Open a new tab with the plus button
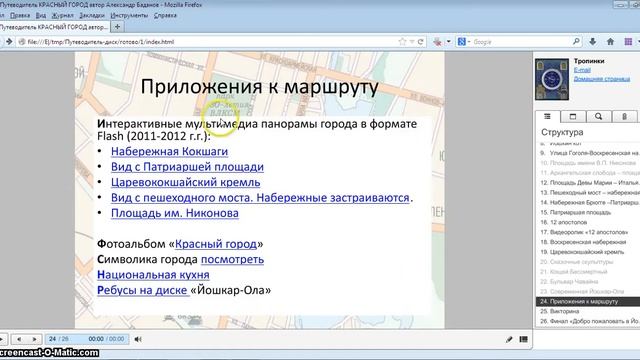Screen dimensions: 640x360 [x=118, y=27]
